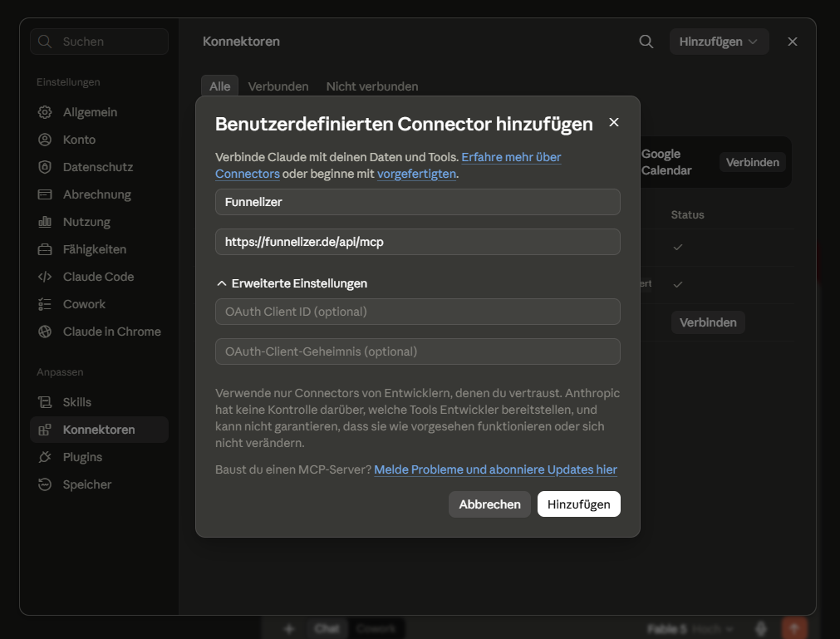This screenshot has height=639, width=840.
Task: Click the Claude Code brackets icon
Action: point(45,277)
